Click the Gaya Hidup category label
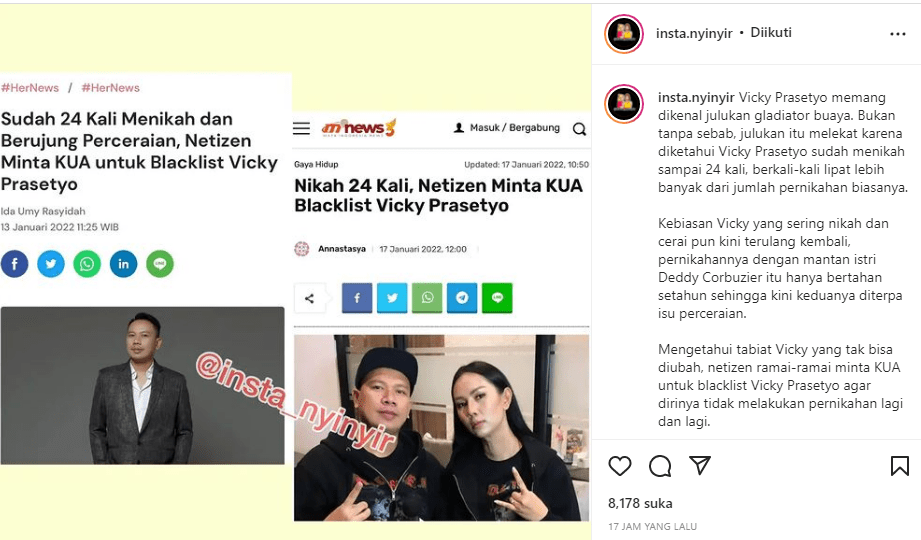 coord(316,165)
